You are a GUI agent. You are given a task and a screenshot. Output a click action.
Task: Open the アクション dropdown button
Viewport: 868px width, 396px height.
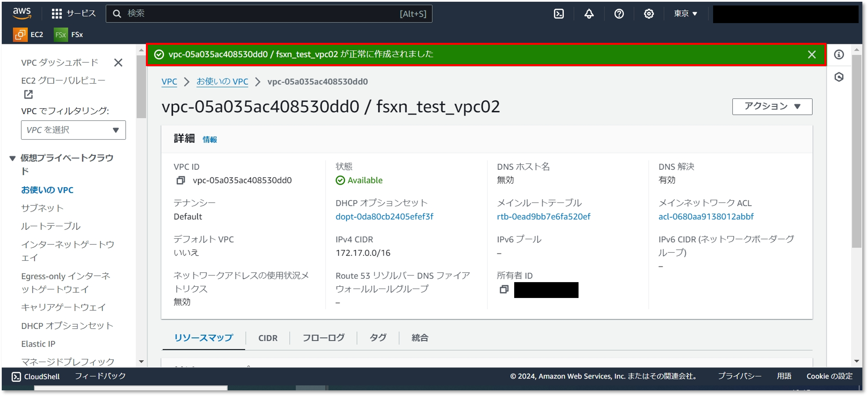click(x=772, y=106)
